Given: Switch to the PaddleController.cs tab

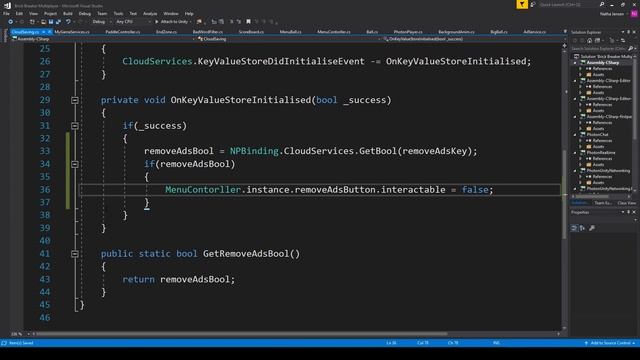Looking at the screenshot, I should coord(122,32).
